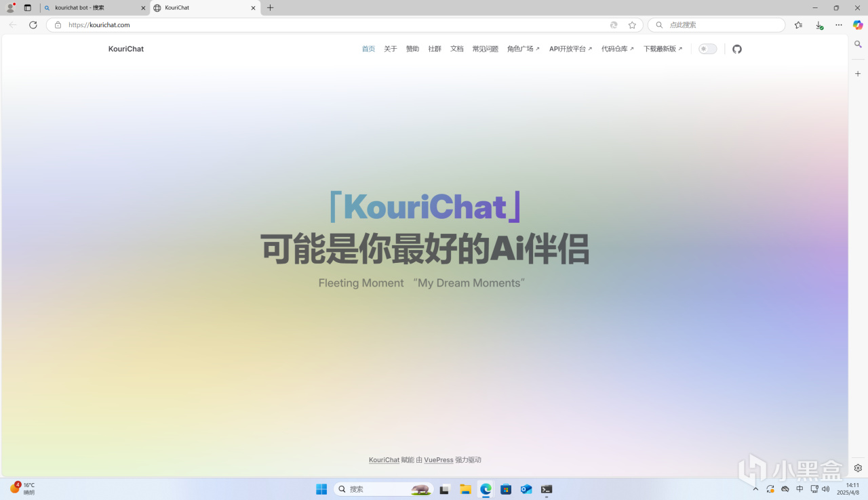Go to 首页 in the site navigation

click(x=368, y=49)
